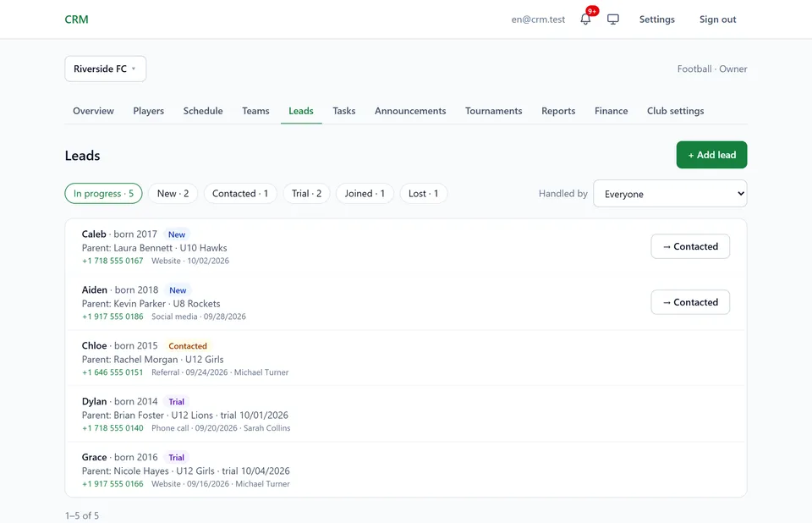Screen dimensions: 812x523
Task: Select the Dylan lead name
Action: 94,401
